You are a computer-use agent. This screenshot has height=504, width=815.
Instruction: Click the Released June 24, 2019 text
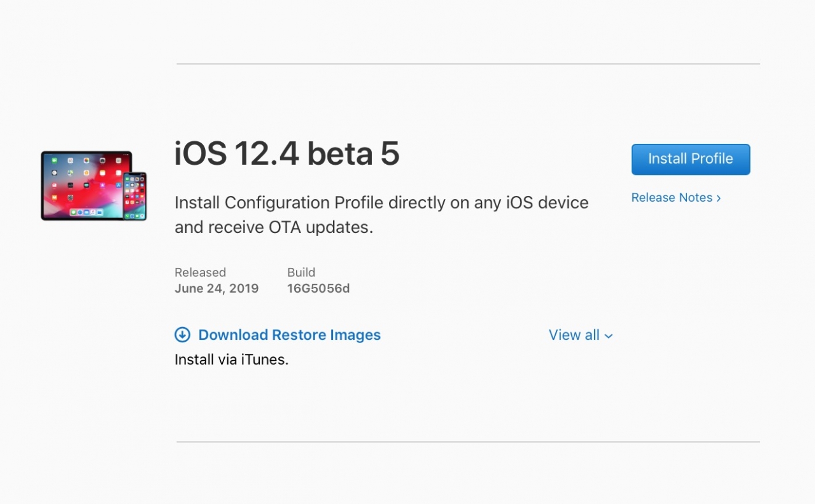216,281
